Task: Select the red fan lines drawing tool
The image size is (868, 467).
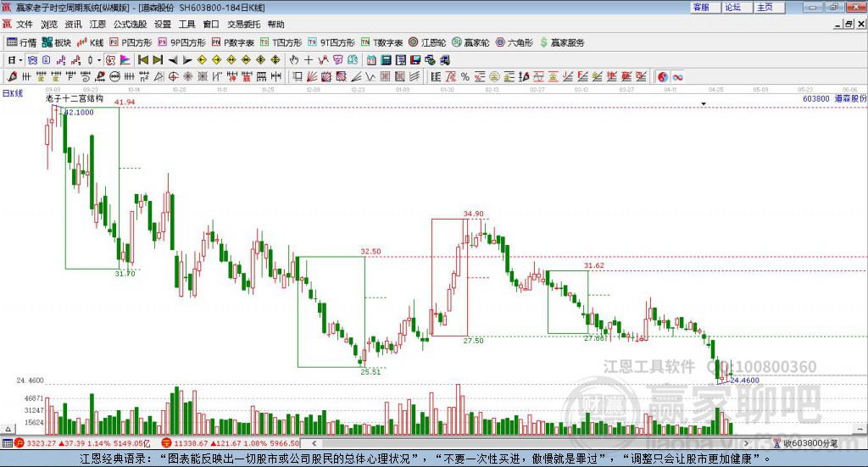Action: pyautogui.click(x=312, y=77)
